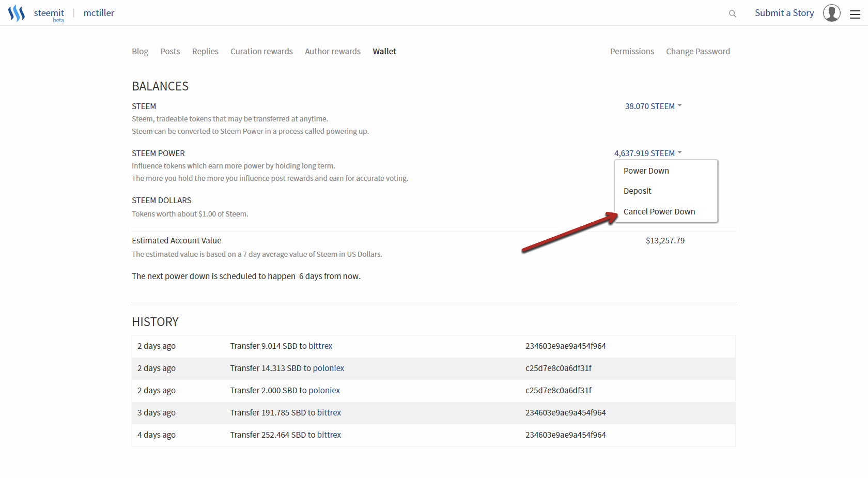Switch to the Posts tab
Viewport: 868px width, 478px height.
[x=170, y=51]
